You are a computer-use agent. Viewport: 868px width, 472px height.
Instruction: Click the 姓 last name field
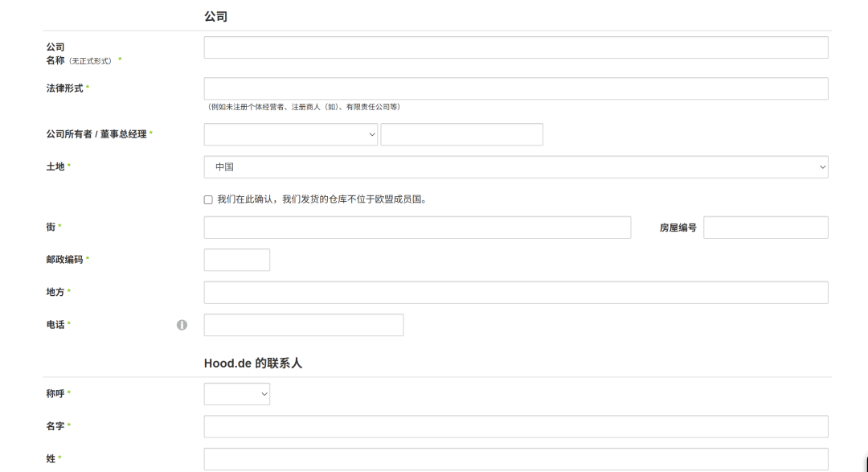click(515, 459)
